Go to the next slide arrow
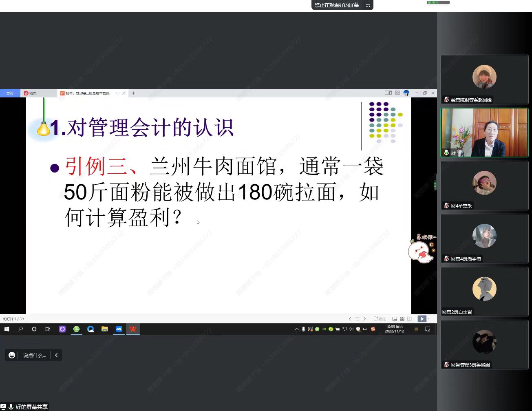This screenshot has width=532, height=411. (x=364, y=319)
